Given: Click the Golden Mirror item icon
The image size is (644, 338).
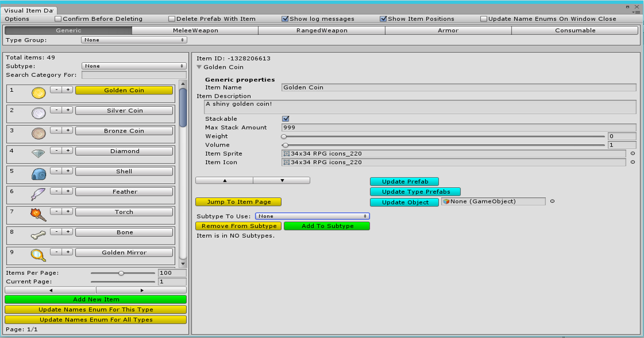Looking at the screenshot, I should pos(38,253).
